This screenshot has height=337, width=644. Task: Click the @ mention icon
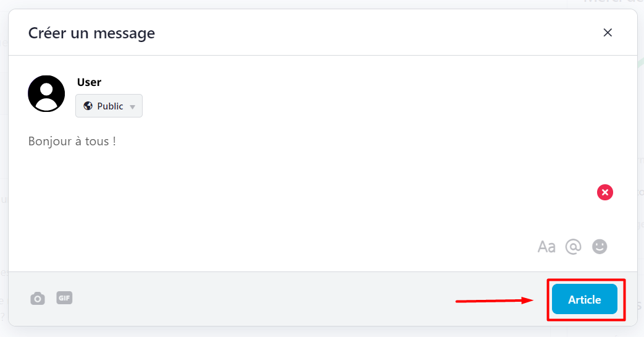click(573, 247)
